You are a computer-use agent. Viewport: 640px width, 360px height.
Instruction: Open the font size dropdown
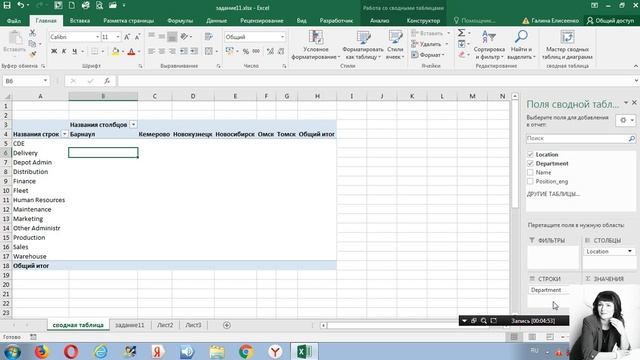click(118, 37)
